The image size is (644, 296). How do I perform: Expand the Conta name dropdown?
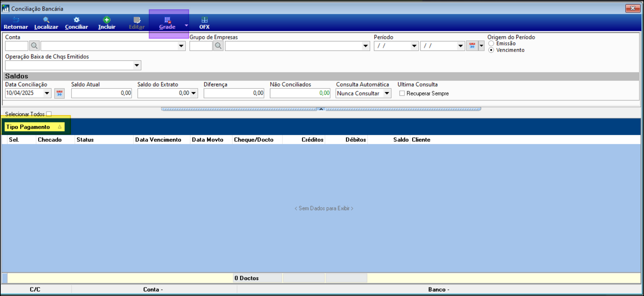tap(181, 46)
